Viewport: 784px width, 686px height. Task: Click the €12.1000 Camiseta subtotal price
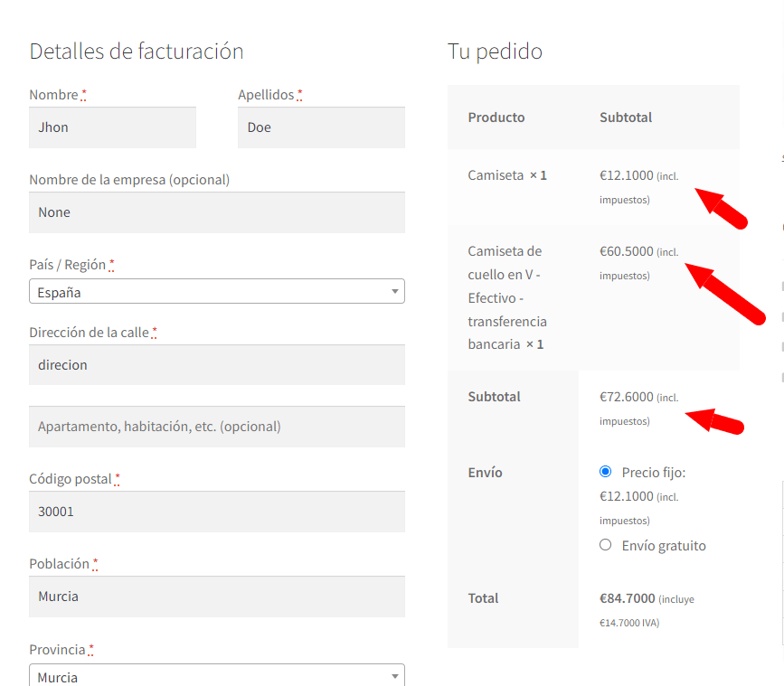click(627, 175)
